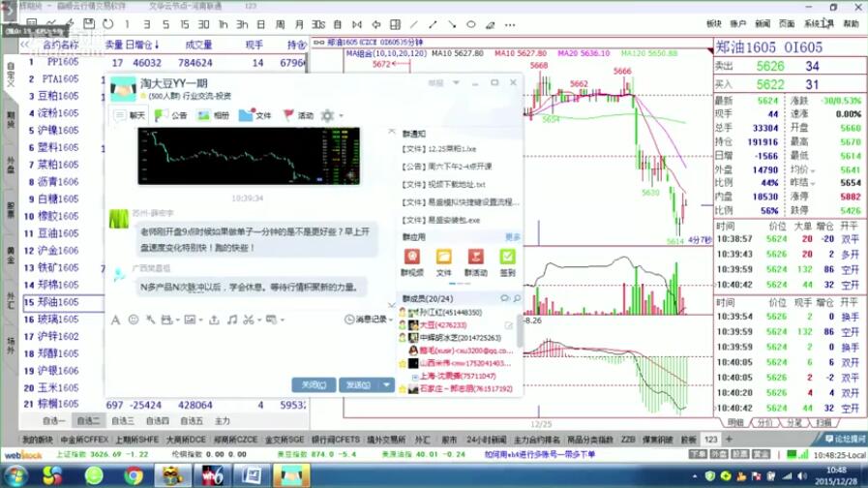Image resolution: width=868 pixels, height=488 pixels.
Task: Open the 新闻 menu
Action: pyautogui.click(x=763, y=23)
